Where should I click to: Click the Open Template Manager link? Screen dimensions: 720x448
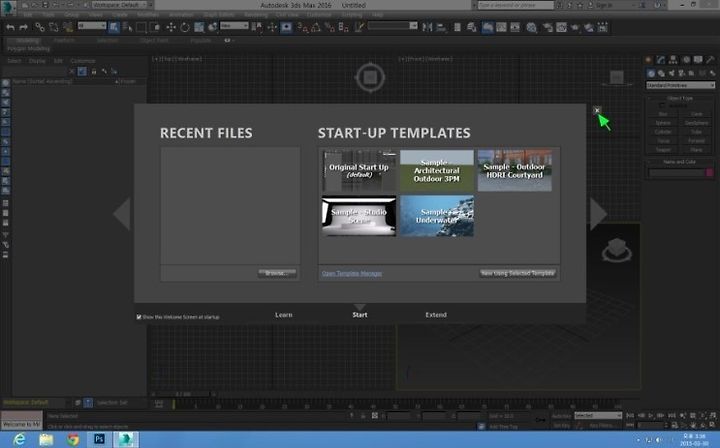pos(352,274)
